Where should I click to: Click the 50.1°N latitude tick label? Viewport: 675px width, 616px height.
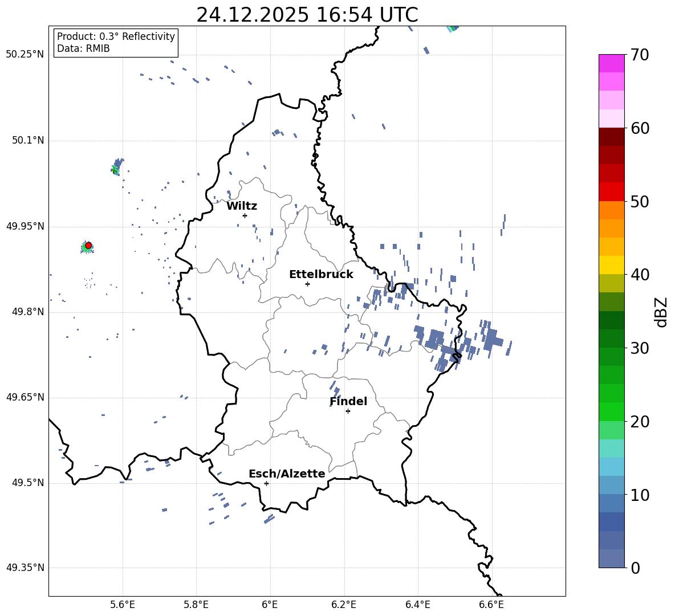coord(27,140)
